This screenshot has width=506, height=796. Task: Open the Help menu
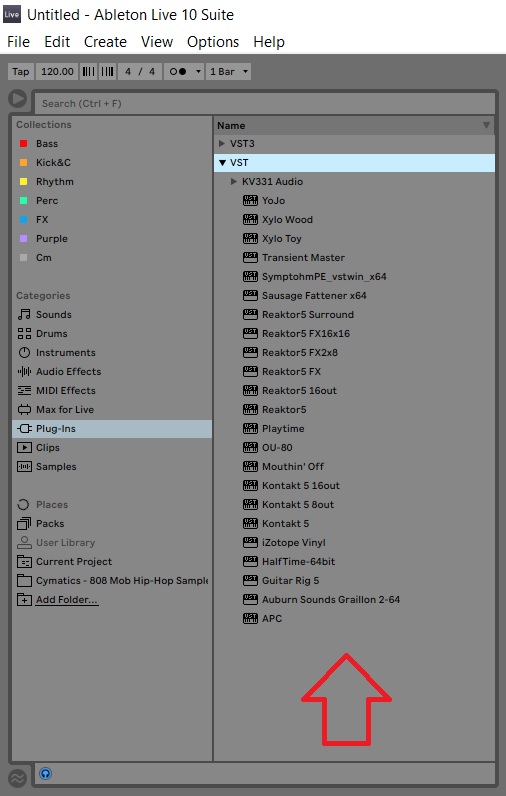(x=268, y=42)
